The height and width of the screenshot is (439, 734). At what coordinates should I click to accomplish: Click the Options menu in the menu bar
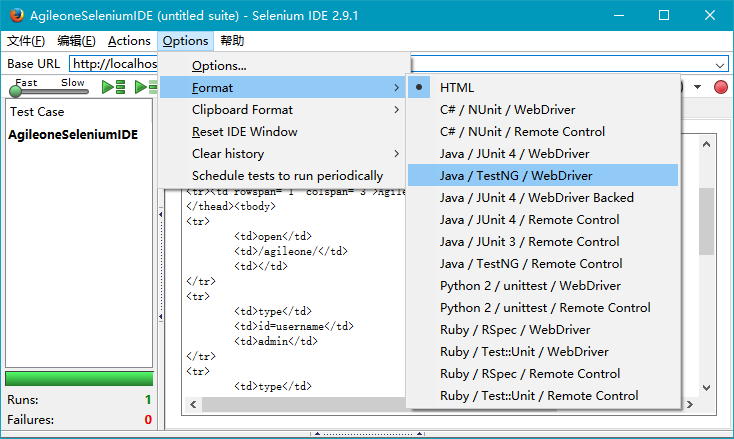tap(185, 41)
